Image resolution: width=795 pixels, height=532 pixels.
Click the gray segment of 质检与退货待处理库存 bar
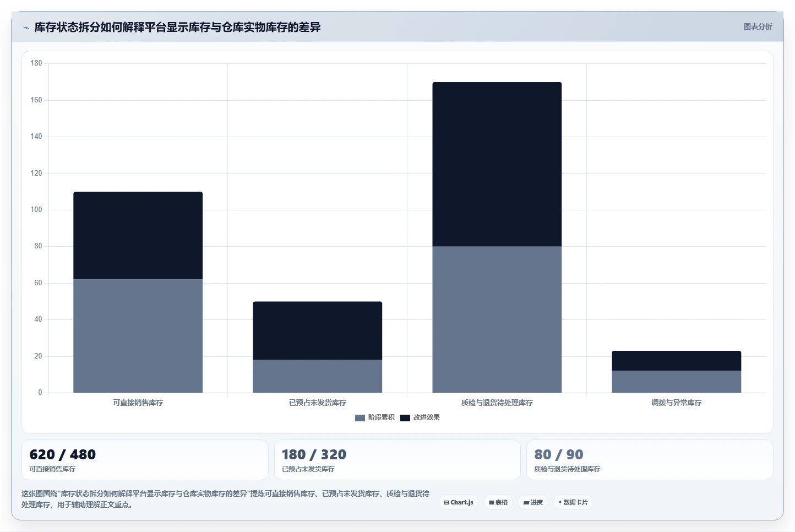click(497, 319)
